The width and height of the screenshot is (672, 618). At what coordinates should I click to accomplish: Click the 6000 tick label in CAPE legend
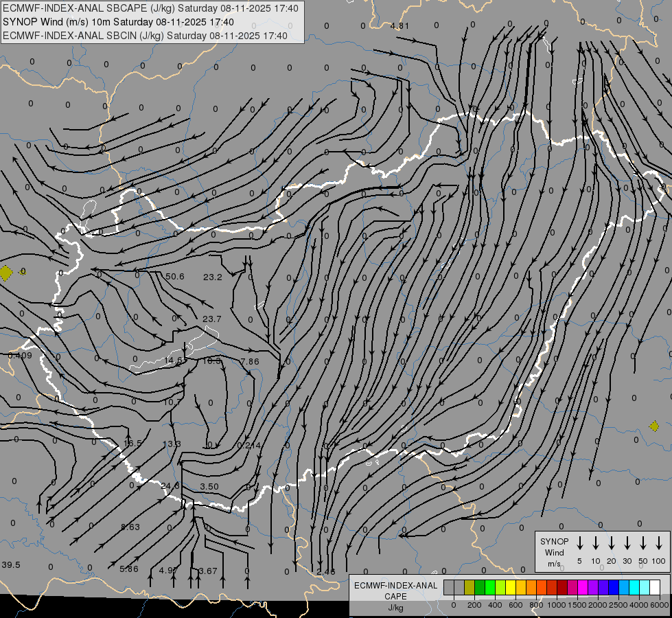click(660, 605)
